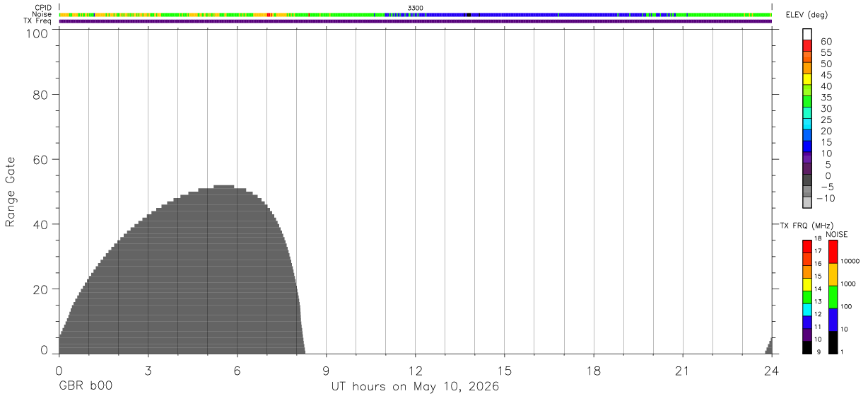Click the x-axis tick label '12'
The height and width of the screenshot is (401, 868).
(x=416, y=371)
